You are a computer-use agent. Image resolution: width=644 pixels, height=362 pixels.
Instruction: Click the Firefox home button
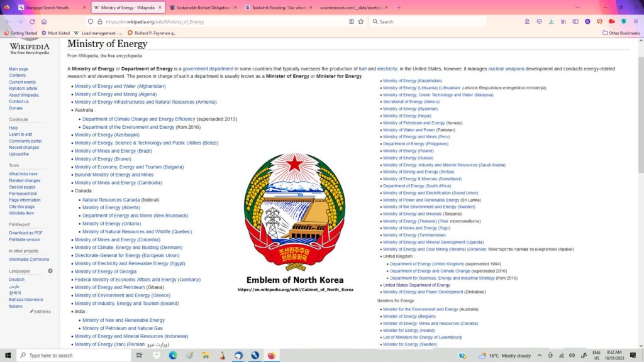pyautogui.click(x=44, y=21)
